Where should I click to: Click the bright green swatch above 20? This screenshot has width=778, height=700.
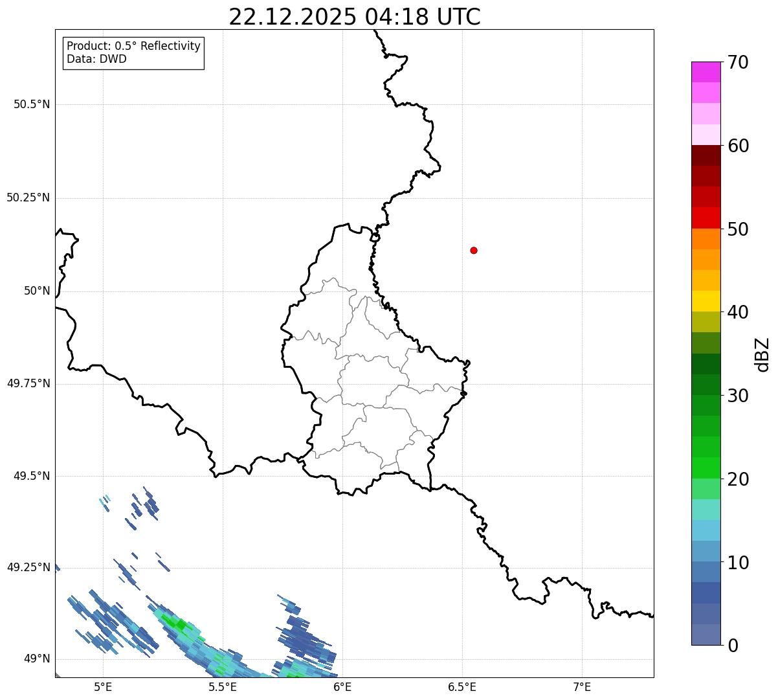coord(706,468)
